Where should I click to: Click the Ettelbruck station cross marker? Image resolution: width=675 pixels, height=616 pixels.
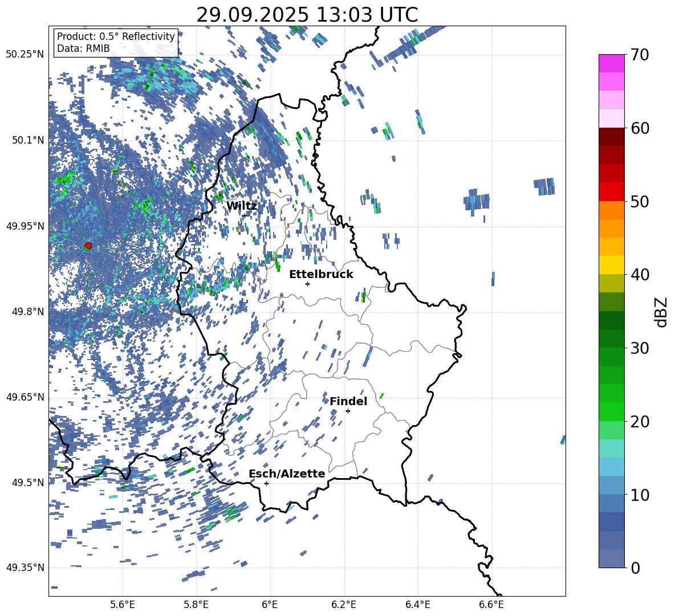(307, 284)
